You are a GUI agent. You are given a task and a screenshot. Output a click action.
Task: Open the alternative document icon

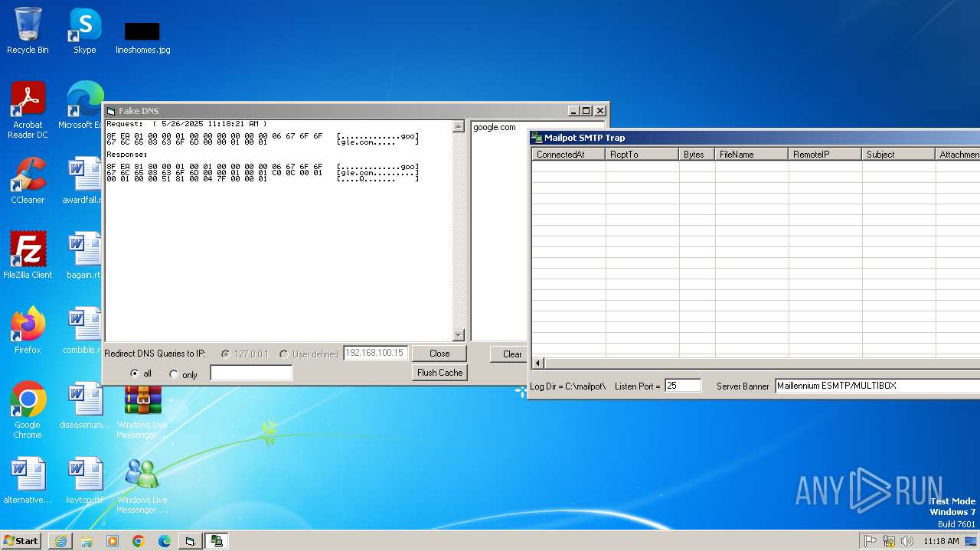(x=28, y=481)
